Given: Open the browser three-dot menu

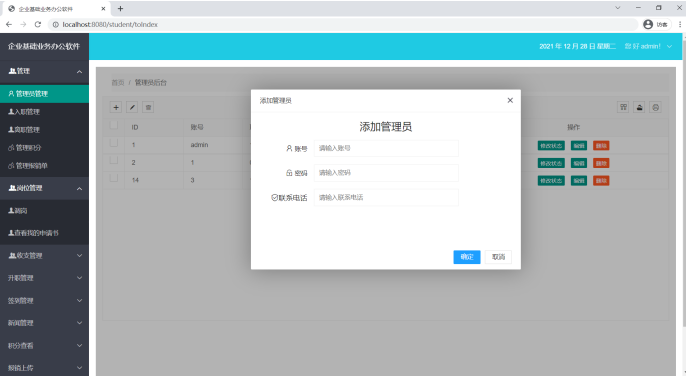Looking at the screenshot, I should (x=680, y=24).
